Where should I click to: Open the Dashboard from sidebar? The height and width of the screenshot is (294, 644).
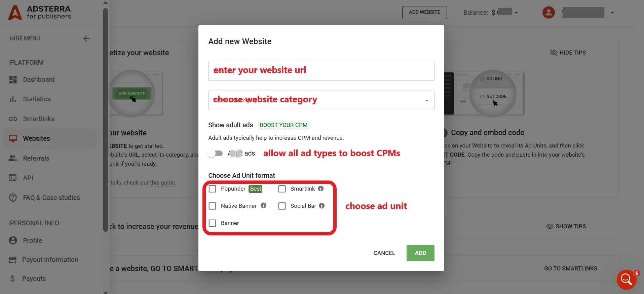pos(39,79)
